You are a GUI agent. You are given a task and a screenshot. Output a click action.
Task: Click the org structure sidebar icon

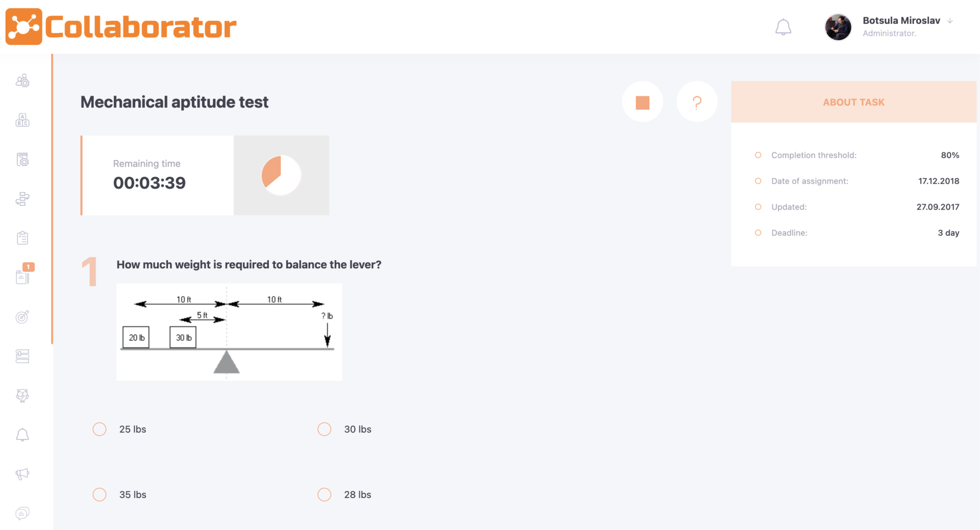(x=22, y=199)
